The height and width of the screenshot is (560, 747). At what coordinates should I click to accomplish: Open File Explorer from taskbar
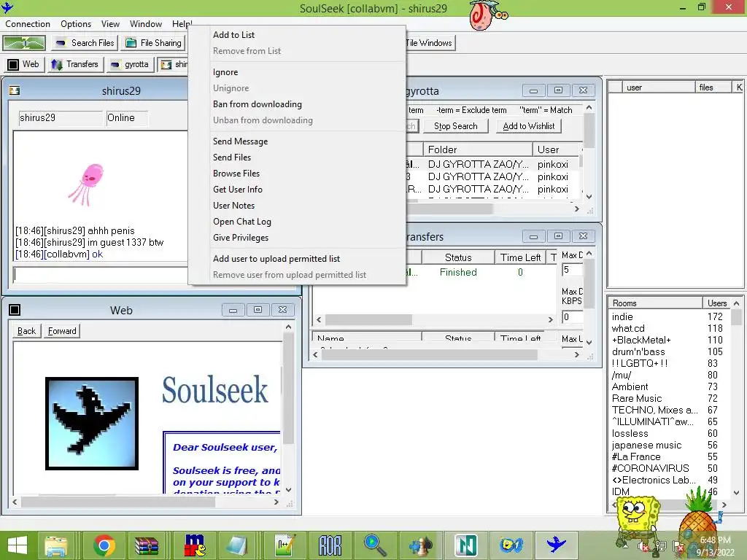coord(56,545)
